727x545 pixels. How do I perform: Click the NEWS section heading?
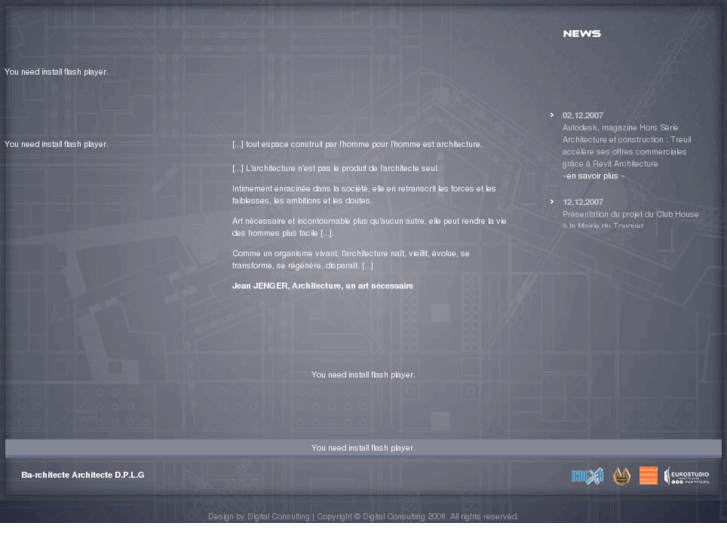(582, 33)
